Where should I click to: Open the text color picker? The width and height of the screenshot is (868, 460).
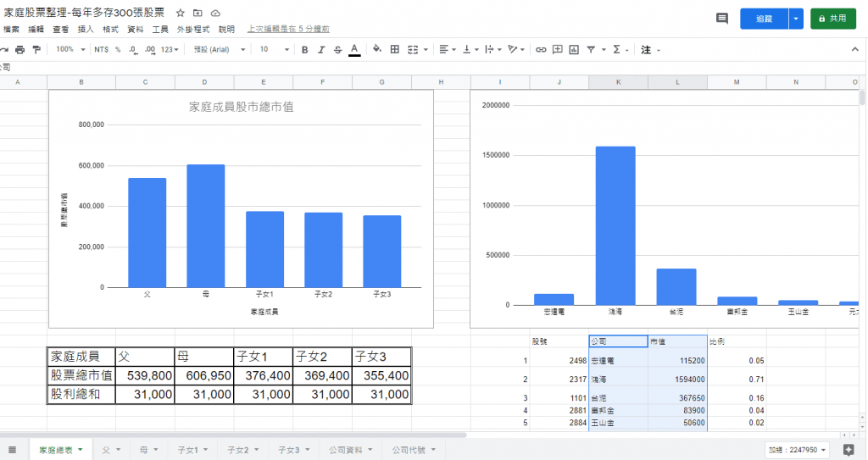[353, 50]
